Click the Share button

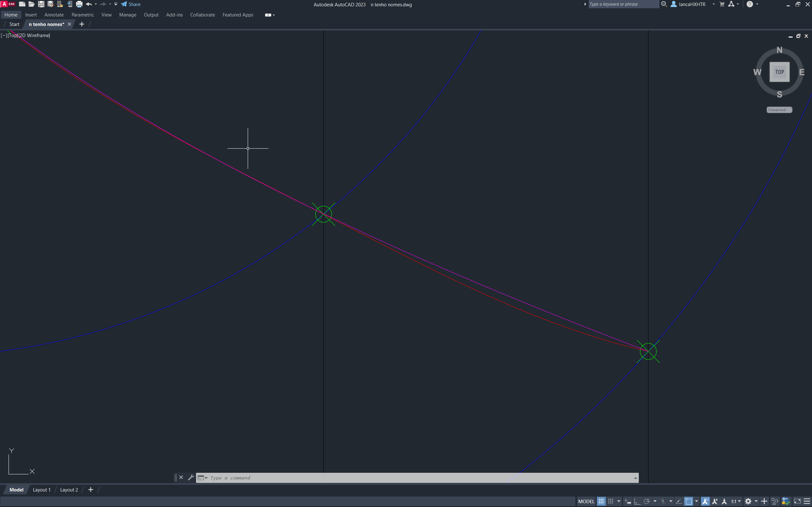(131, 4)
